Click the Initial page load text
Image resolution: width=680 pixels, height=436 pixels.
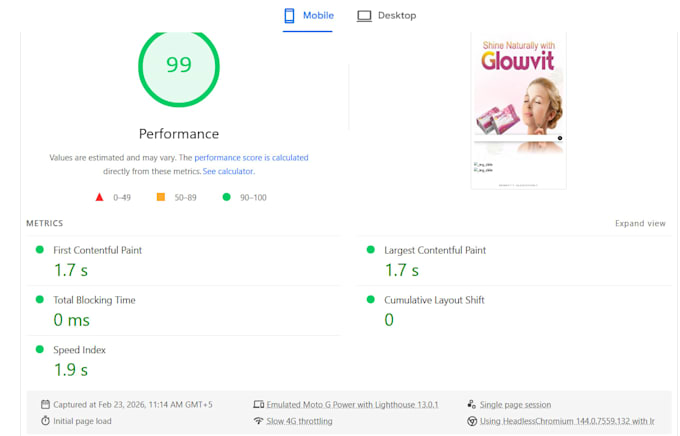click(x=82, y=421)
